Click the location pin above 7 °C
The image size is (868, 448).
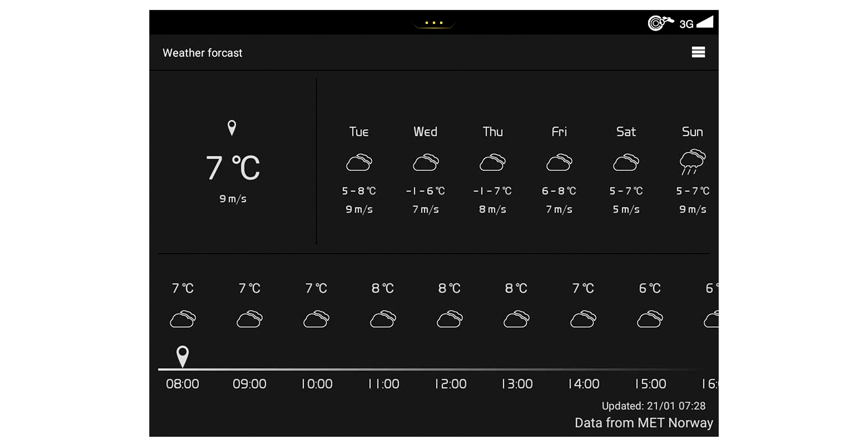[232, 128]
